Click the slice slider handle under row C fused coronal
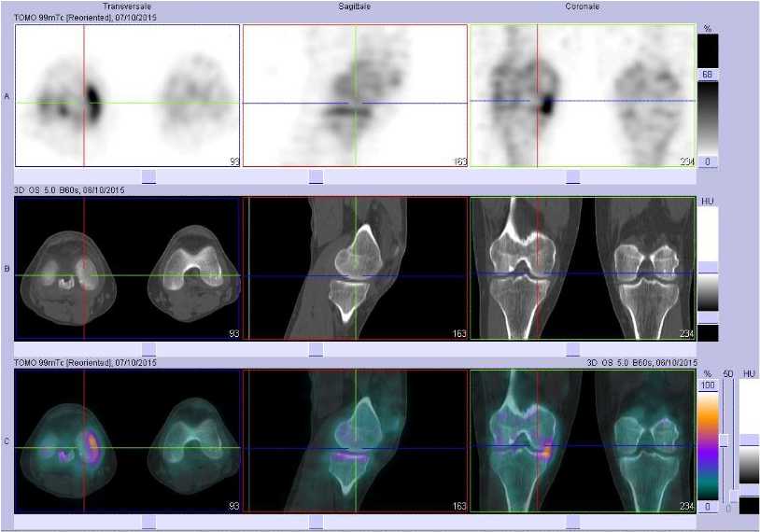 [x=573, y=523]
